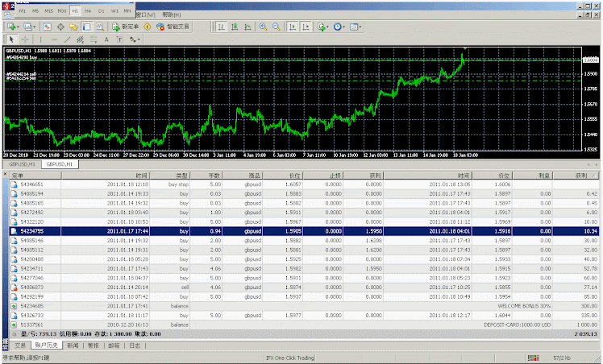Zoom in the chart with magnifier plus
This screenshot has height=364, width=603.
263,27
